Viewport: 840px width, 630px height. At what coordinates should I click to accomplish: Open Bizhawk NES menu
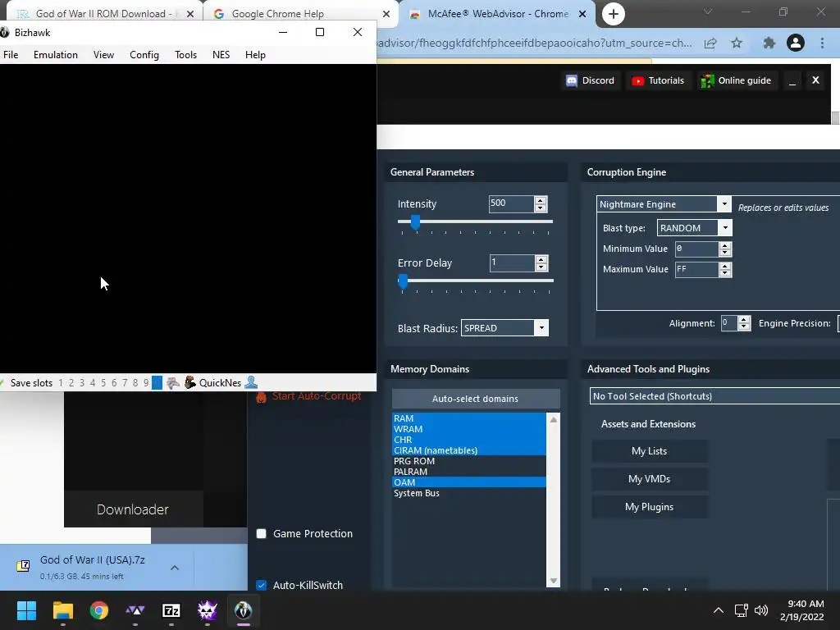coord(221,55)
